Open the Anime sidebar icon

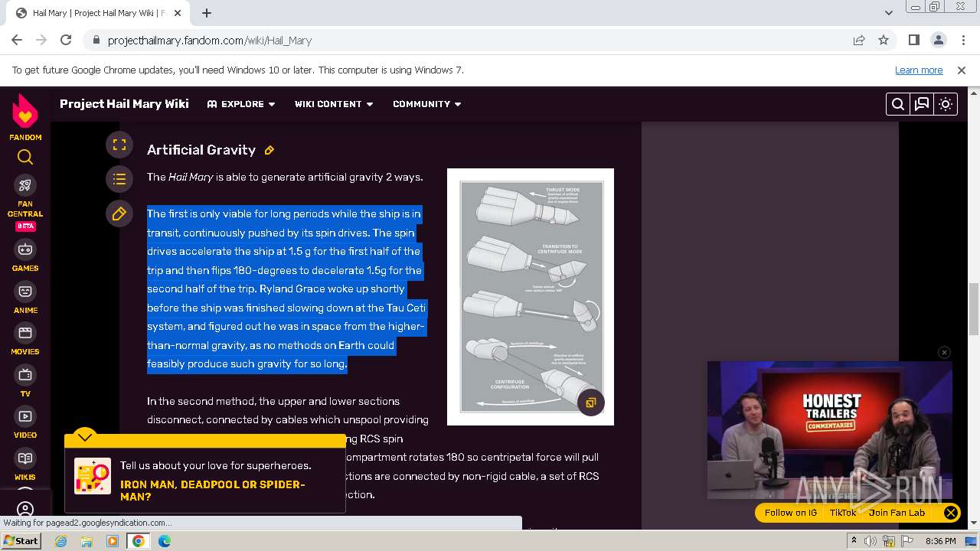point(25,292)
